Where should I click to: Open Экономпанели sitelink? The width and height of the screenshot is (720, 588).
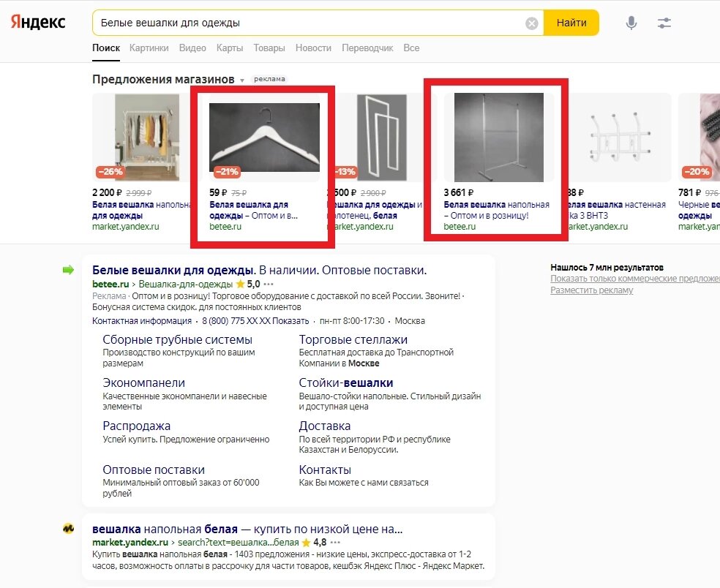pyautogui.click(x=143, y=382)
